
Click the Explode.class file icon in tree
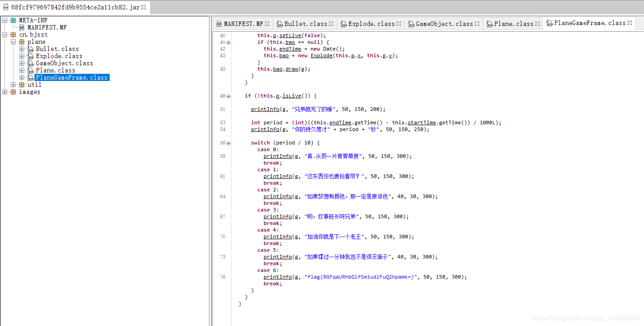(30, 56)
